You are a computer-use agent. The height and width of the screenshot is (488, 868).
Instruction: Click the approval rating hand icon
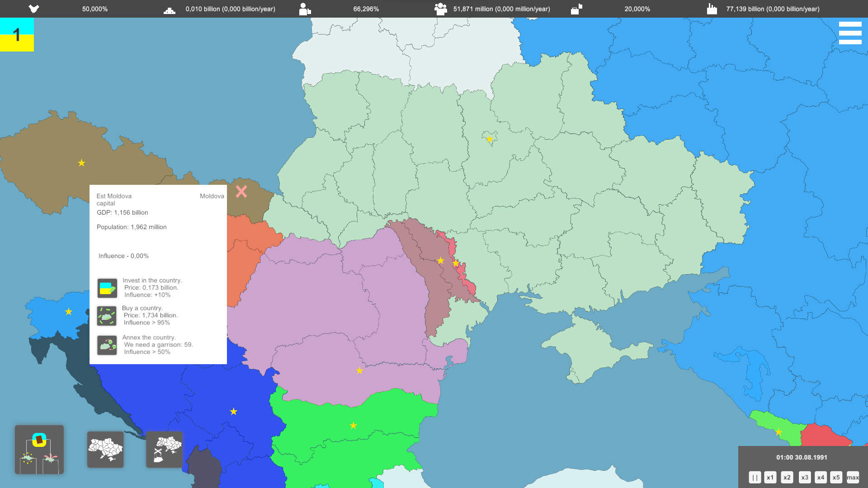(x=34, y=9)
